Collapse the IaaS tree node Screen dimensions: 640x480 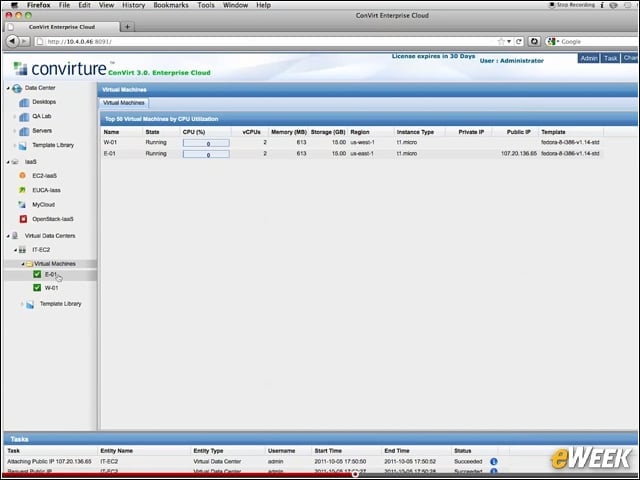8,162
